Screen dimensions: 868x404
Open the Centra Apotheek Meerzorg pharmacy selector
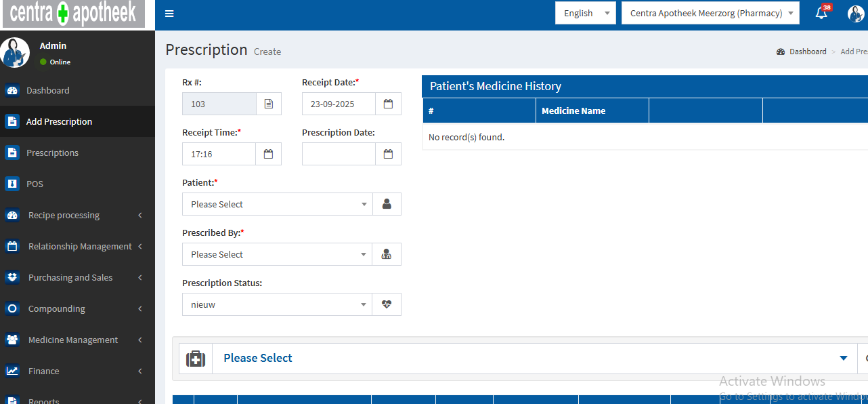pyautogui.click(x=710, y=13)
